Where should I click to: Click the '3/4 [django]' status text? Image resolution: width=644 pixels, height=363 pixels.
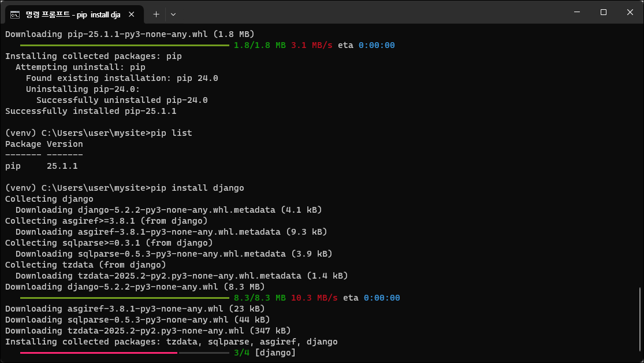pos(265,353)
